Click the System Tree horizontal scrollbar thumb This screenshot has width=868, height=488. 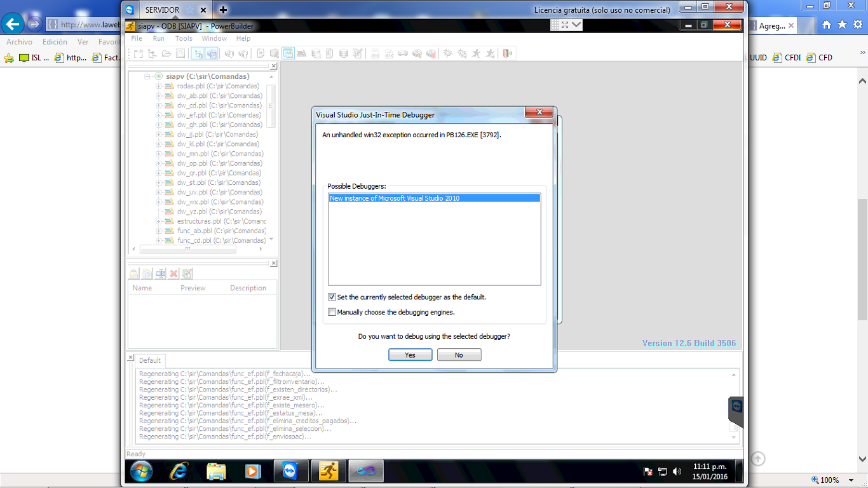[188, 249]
